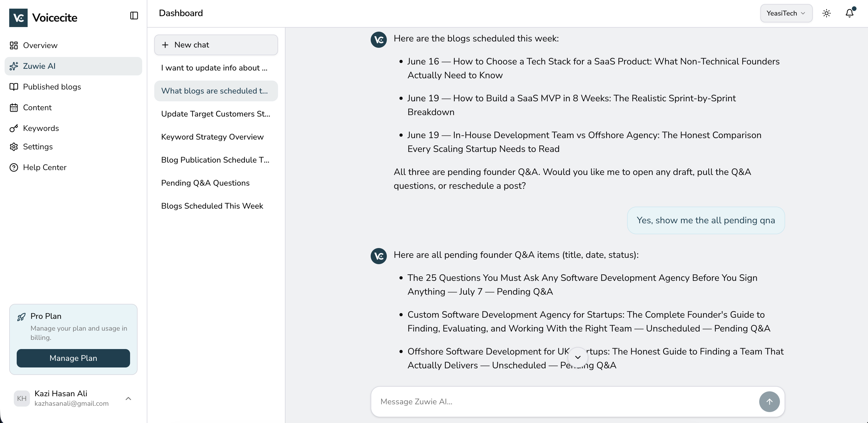The height and width of the screenshot is (423, 868).
Task: Expand the Kazi Hasan Ali account menu chevron
Action: 128,399
